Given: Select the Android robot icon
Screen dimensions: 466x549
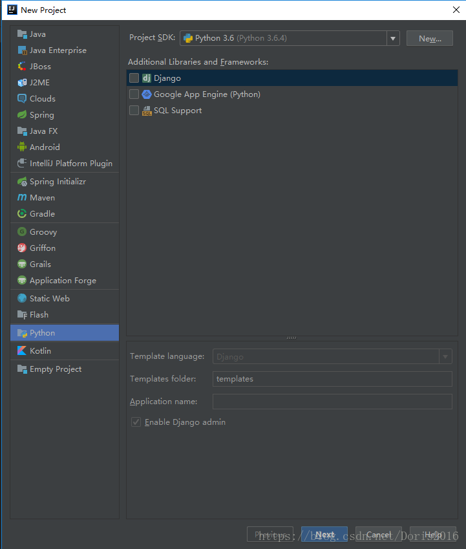Looking at the screenshot, I should (22, 147).
